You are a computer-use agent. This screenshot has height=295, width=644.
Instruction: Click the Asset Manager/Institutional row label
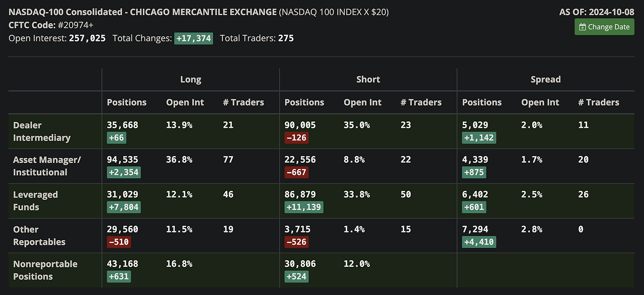[x=47, y=166]
